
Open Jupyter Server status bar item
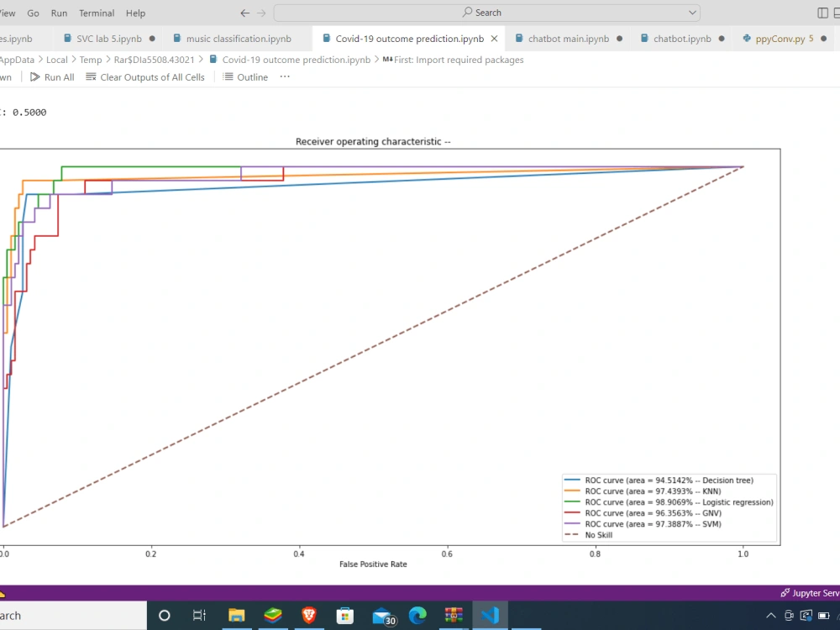point(810,593)
